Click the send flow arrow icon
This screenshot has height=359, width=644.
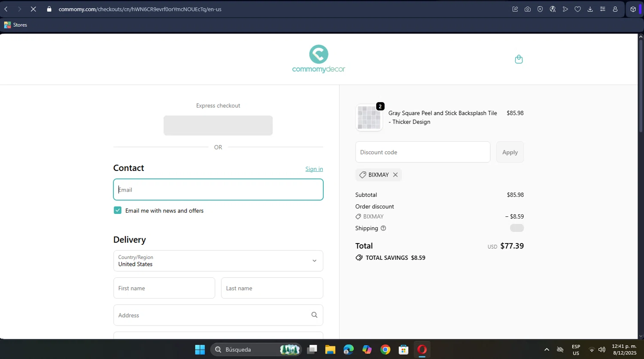coord(565,9)
